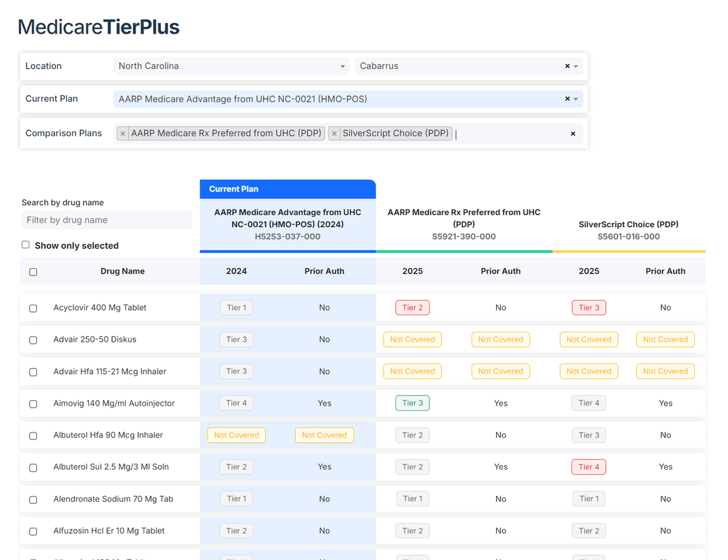Click Not Covered 2024 badge for Albuterol Hfa
Image resolution: width=728 pixels, height=560 pixels.
pyautogui.click(x=237, y=435)
